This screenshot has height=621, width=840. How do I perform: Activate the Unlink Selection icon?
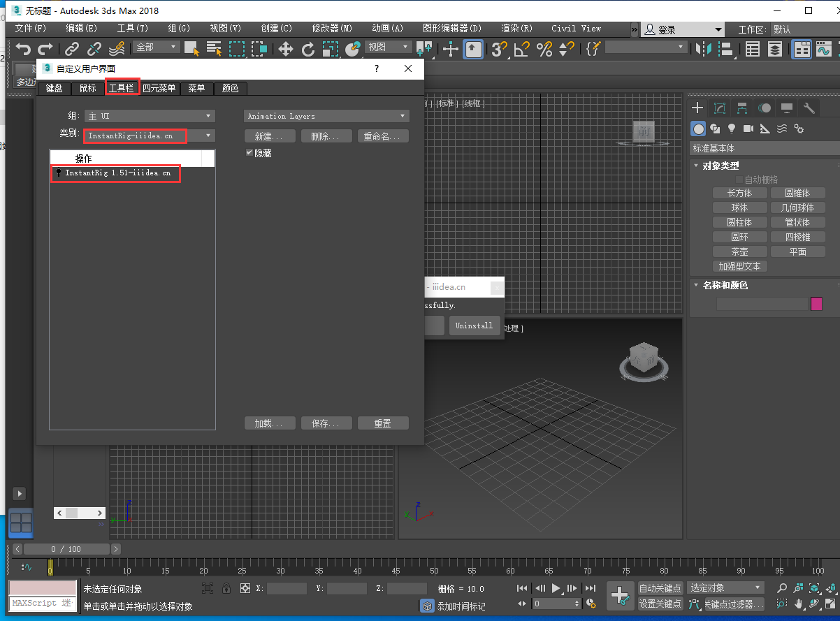(x=94, y=49)
